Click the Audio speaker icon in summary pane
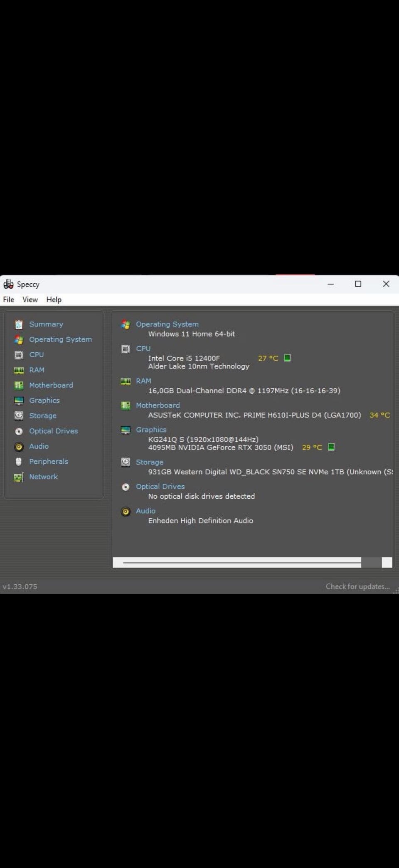 click(126, 512)
